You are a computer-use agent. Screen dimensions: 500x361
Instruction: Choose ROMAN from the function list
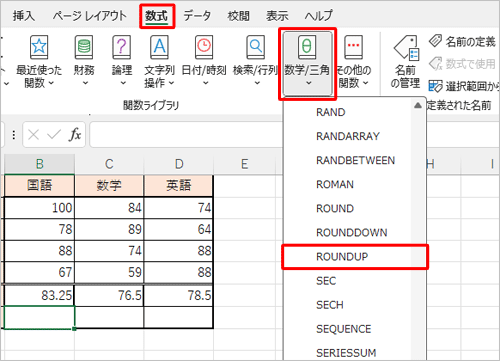click(x=348, y=184)
